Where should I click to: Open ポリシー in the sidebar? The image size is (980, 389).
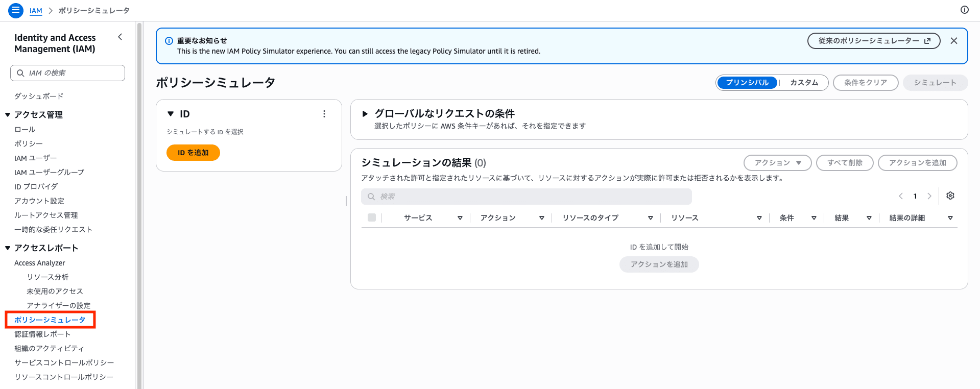point(29,144)
